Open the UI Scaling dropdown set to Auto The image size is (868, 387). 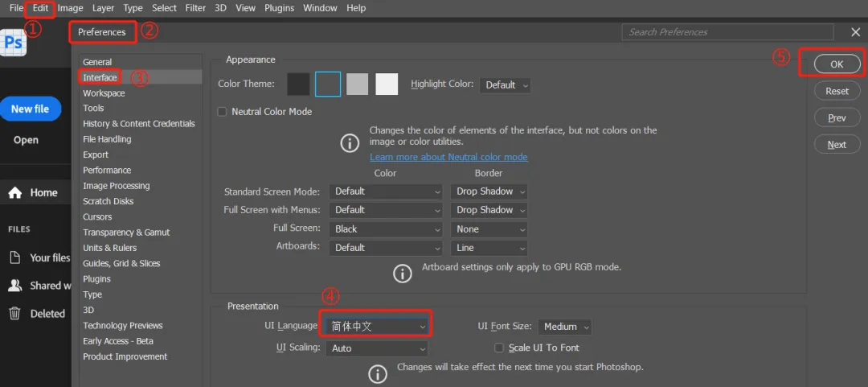click(376, 348)
